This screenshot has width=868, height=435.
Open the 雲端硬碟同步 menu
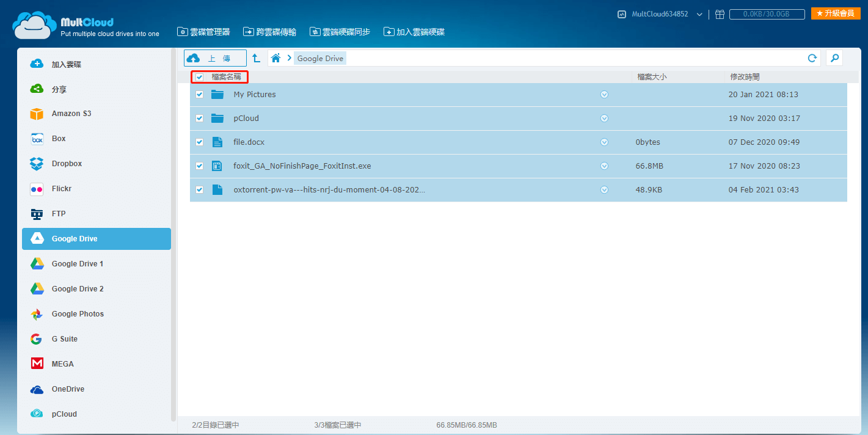[340, 32]
